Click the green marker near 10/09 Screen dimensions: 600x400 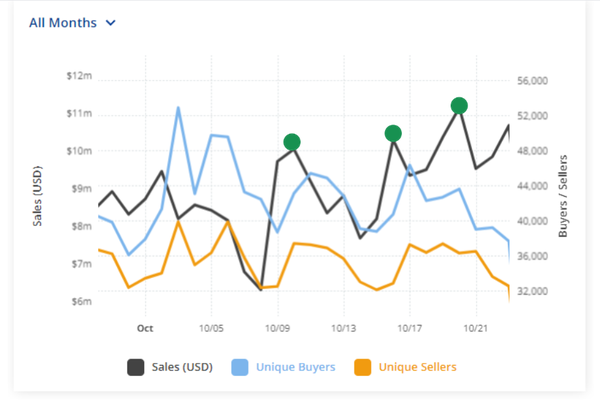(x=292, y=142)
